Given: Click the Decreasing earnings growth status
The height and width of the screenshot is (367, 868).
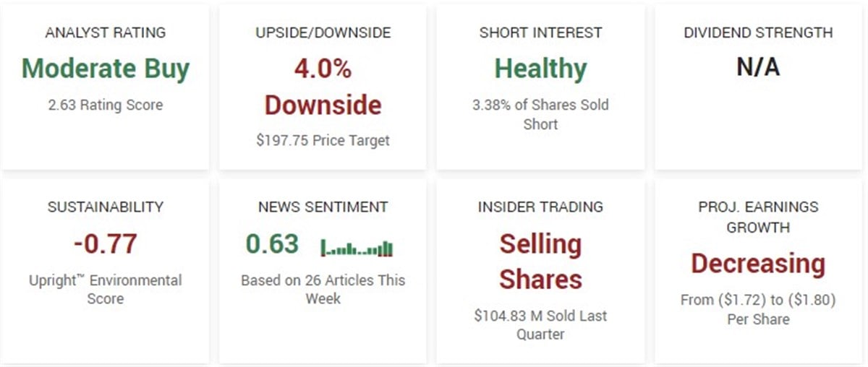Looking at the screenshot, I should pyautogui.click(x=758, y=264).
